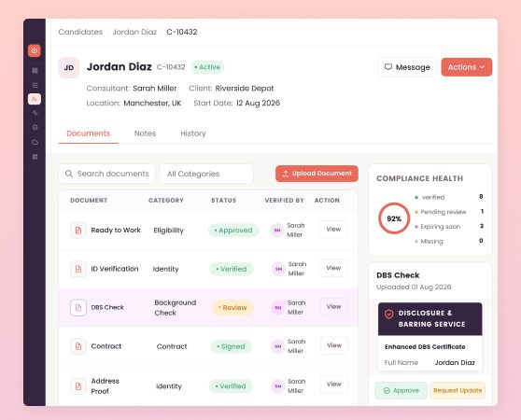Approve the DBS Check document
This screenshot has width=521, height=420.
tap(401, 390)
